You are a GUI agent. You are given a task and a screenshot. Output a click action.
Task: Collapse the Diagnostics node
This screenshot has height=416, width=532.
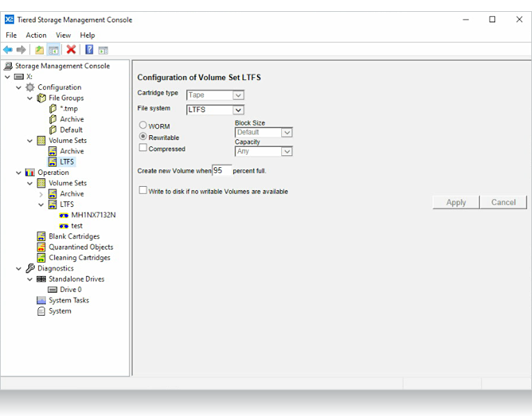coord(19,268)
